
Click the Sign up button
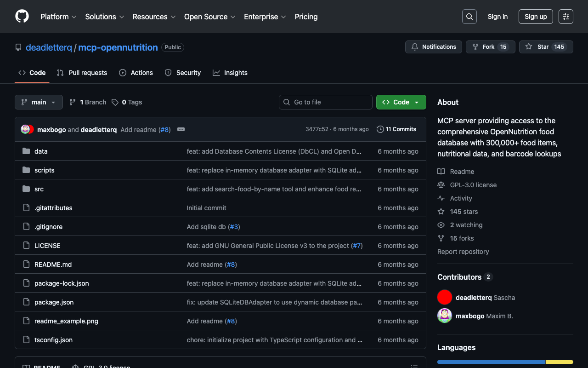pyautogui.click(x=536, y=17)
